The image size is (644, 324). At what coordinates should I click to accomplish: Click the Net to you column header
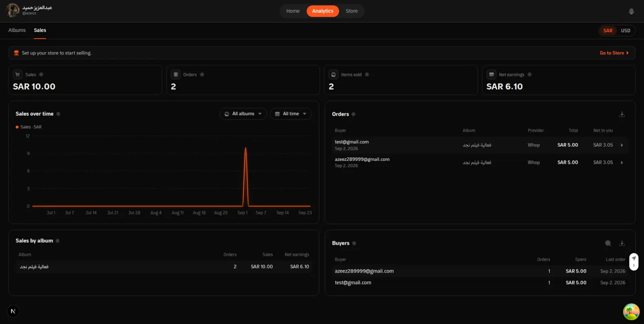603,131
